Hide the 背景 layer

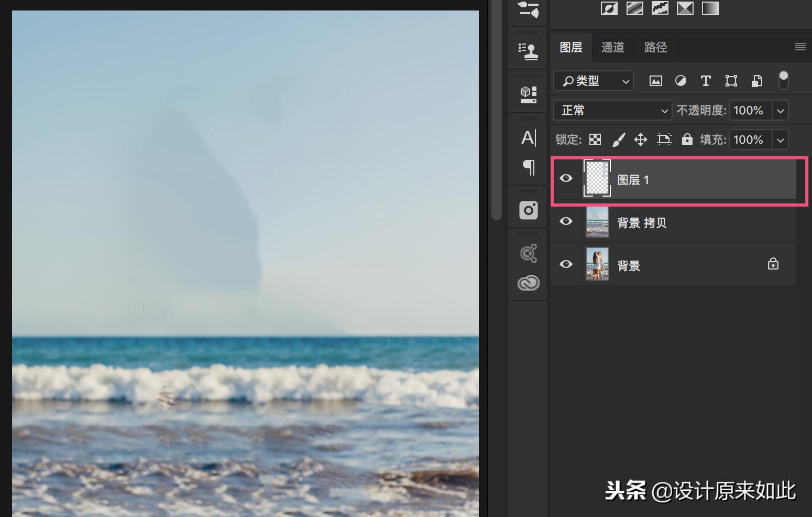click(566, 264)
